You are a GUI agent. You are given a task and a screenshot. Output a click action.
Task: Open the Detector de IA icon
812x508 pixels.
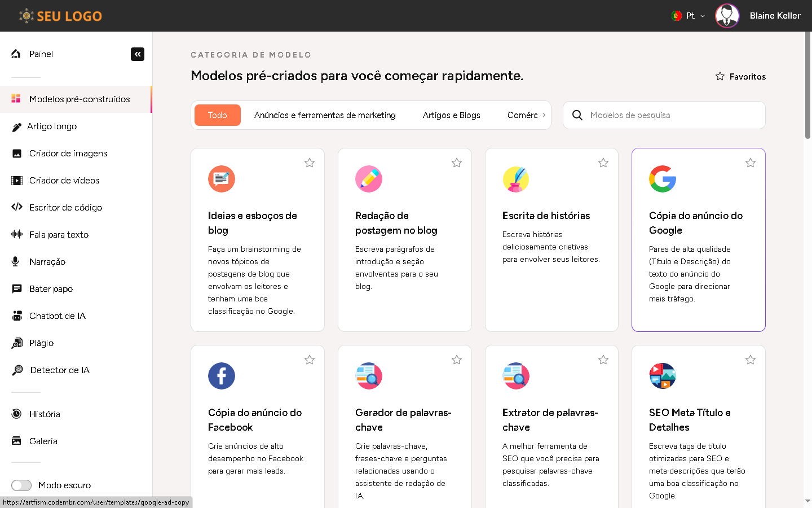coord(17,370)
